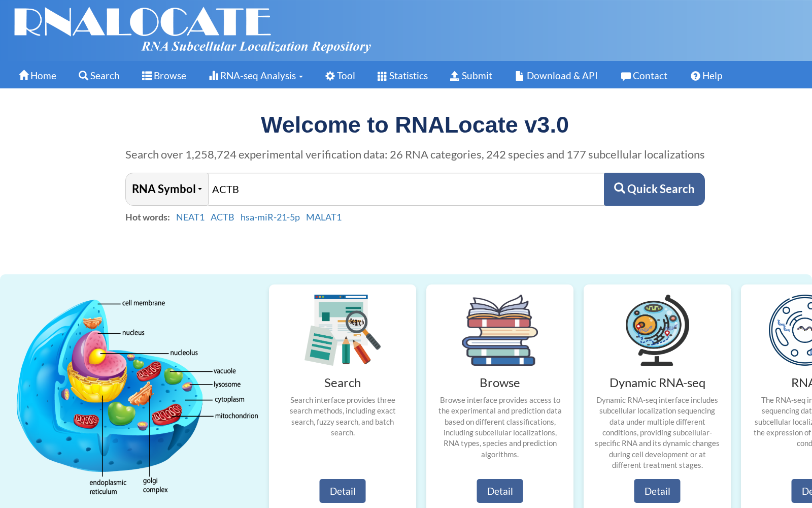
Task: Click the RNA-seq Analysis bar chart icon
Action: click(x=214, y=76)
